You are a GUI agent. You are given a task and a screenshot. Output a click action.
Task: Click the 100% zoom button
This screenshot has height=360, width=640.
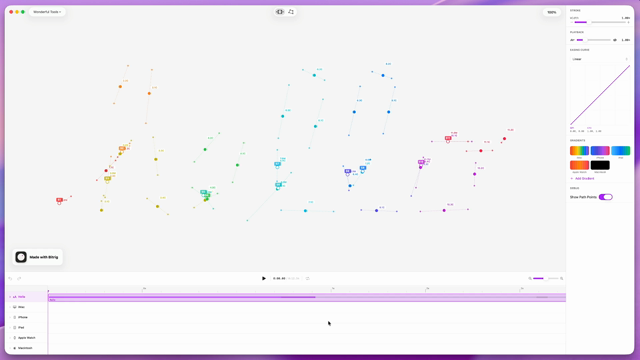551,12
